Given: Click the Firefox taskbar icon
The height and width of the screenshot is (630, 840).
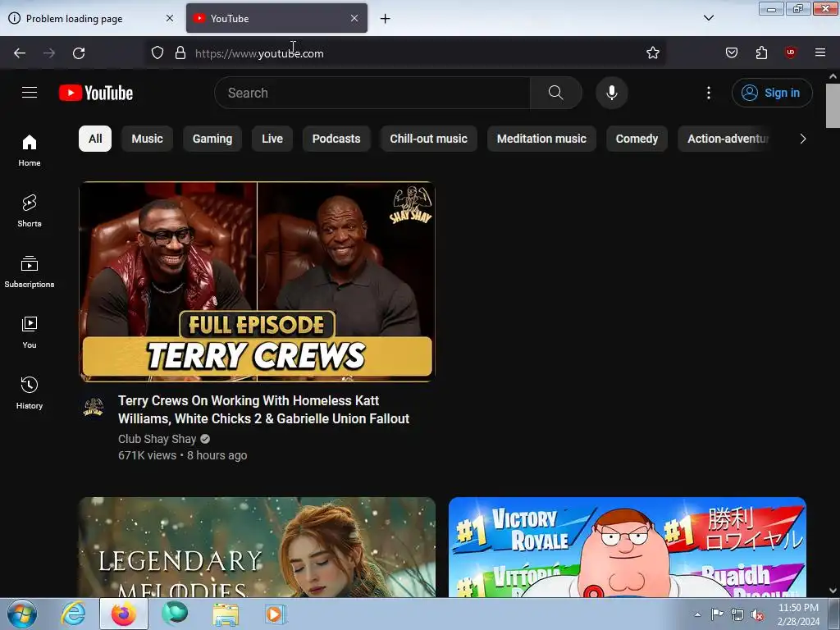Looking at the screenshot, I should click(x=124, y=614).
